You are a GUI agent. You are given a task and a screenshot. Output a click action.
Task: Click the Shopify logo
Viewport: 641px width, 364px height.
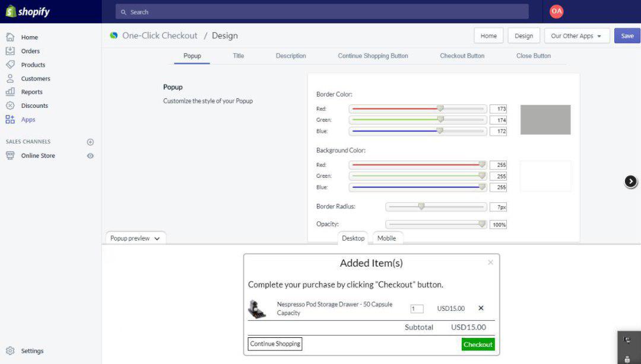(x=27, y=11)
